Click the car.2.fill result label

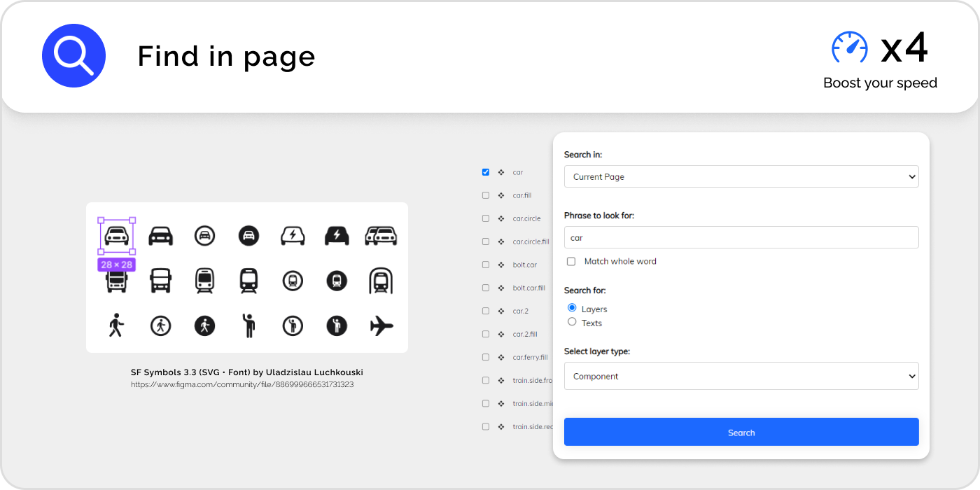point(525,334)
